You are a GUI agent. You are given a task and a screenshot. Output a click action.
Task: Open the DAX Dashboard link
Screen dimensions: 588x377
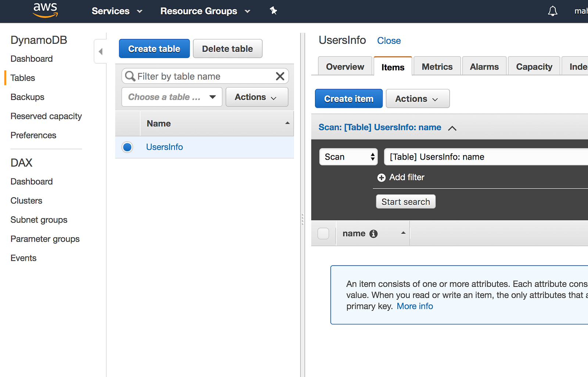point(32,182)
